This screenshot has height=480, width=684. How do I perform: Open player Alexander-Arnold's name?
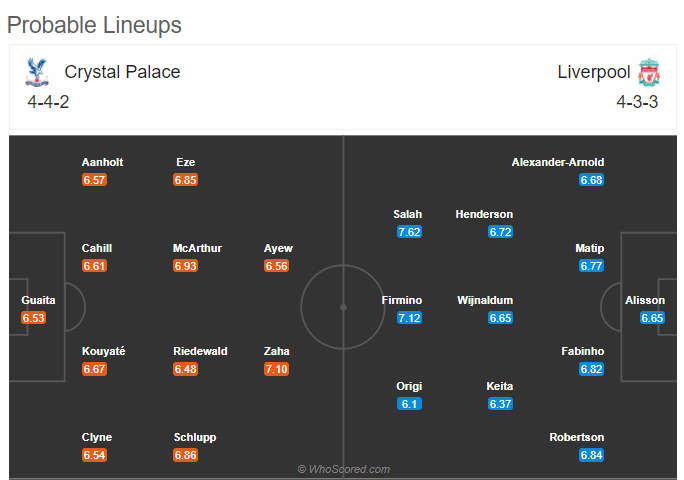pos(557,162)
